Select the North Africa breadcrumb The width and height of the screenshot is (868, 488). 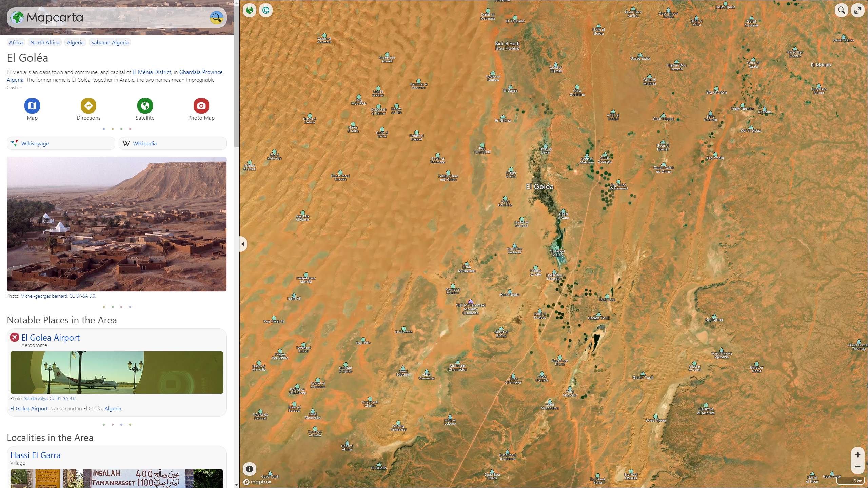coord(45,42)
